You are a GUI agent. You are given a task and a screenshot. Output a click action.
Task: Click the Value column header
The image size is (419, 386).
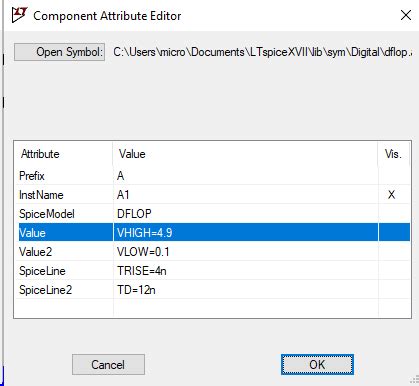pyautogui.click(x=245, y=154)
